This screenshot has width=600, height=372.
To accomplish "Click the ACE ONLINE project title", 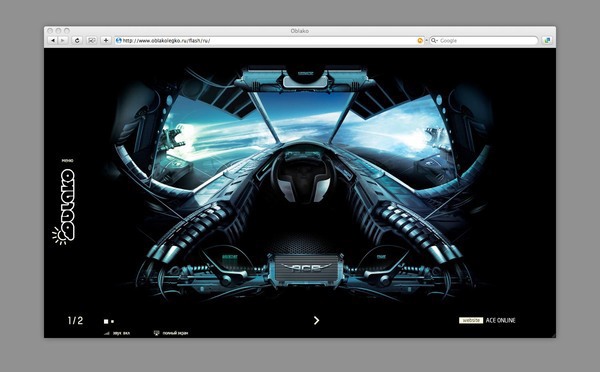I will point(501,320).
